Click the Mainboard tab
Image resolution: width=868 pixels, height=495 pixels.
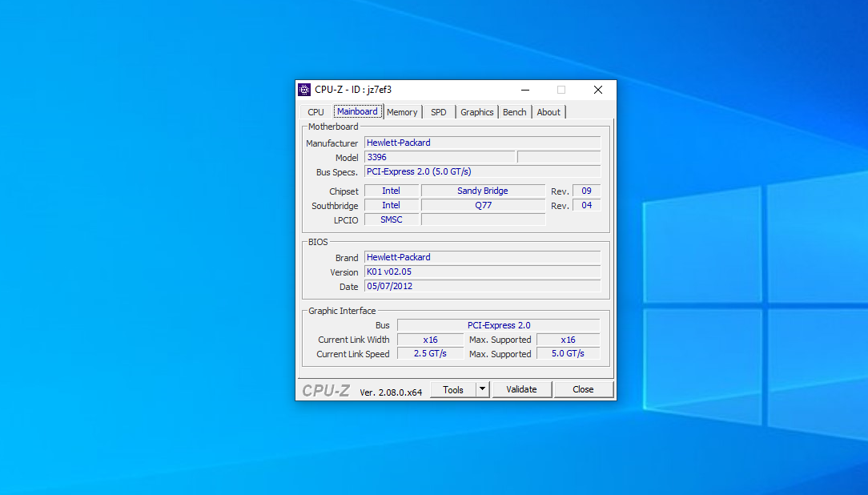pos(357,111)
